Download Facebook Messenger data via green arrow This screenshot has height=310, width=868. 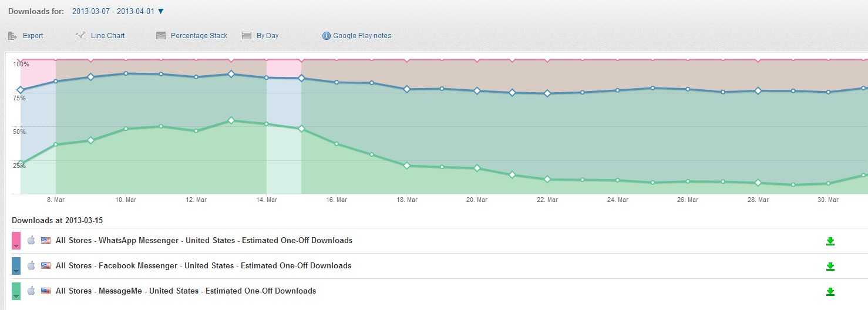(830, 267)
